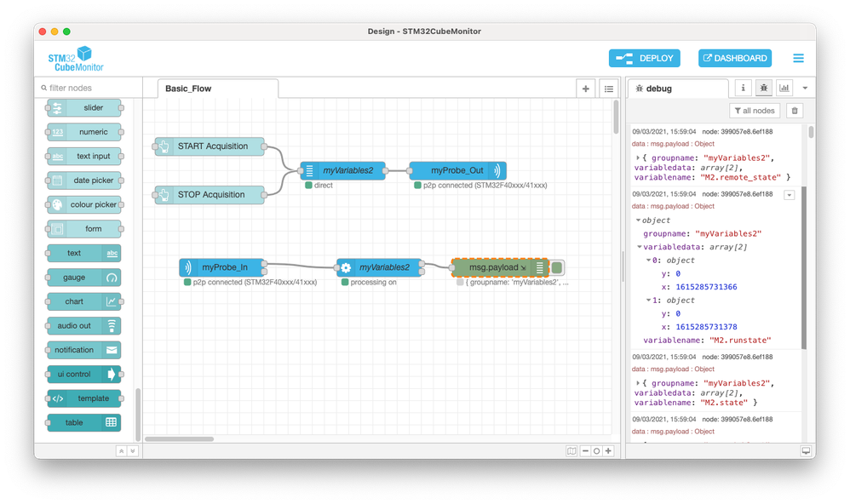Collapse all palette categories
850x504 pixels.
click(x=122, y=451)
